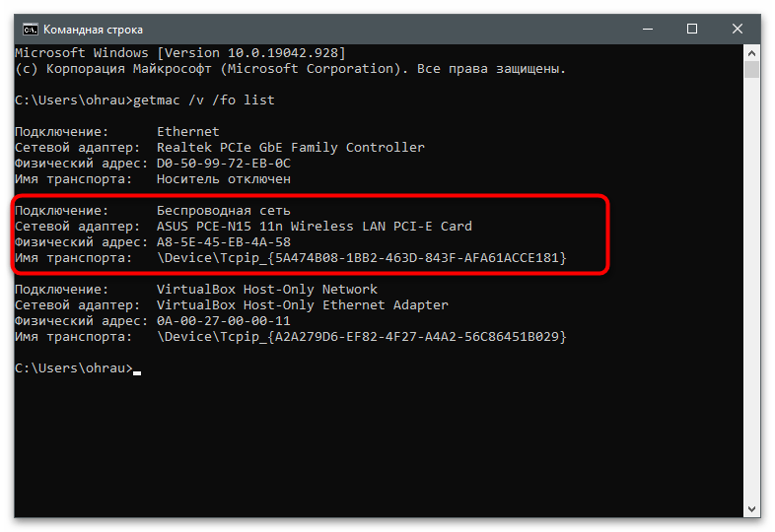Click the window title Командная строка
This screenshot has width=775, height=532.
(x=93, y=30)
